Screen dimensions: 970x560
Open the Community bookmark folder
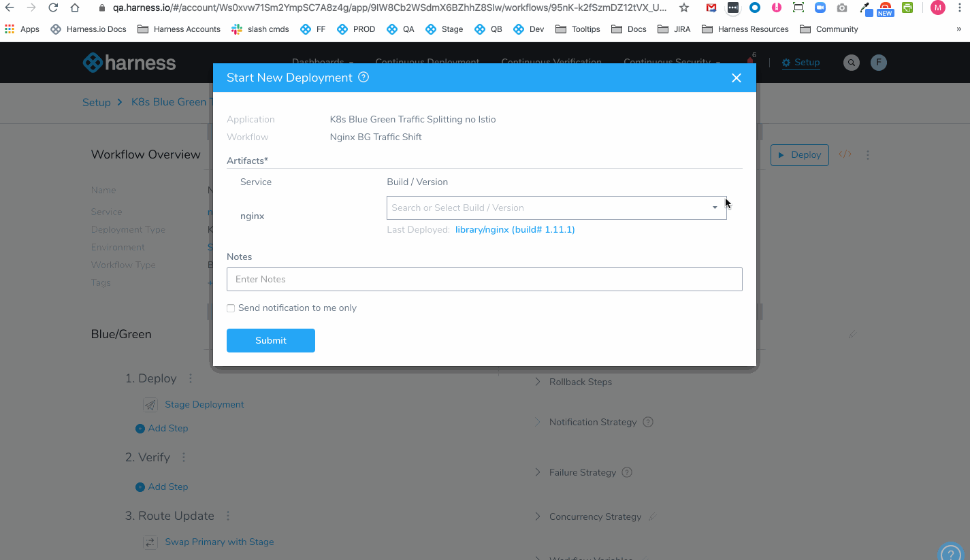click(x=829, y=29)
